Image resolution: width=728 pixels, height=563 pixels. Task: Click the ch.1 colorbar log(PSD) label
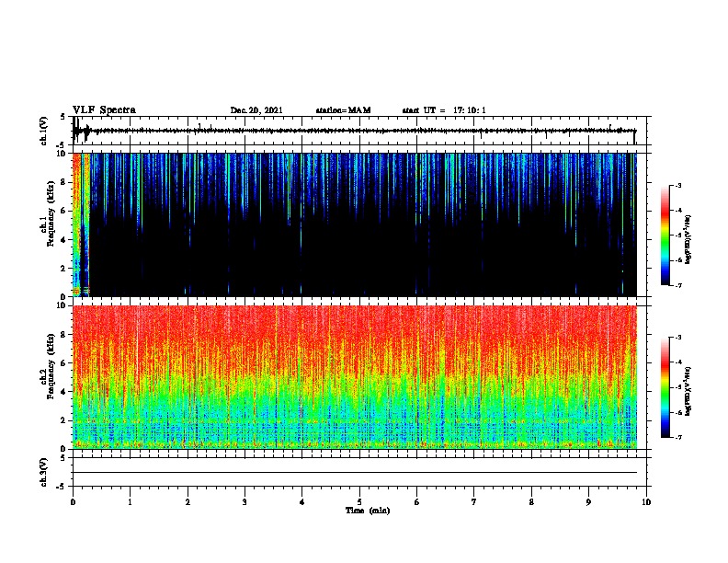pyautogui.click(x=688, y=239)
